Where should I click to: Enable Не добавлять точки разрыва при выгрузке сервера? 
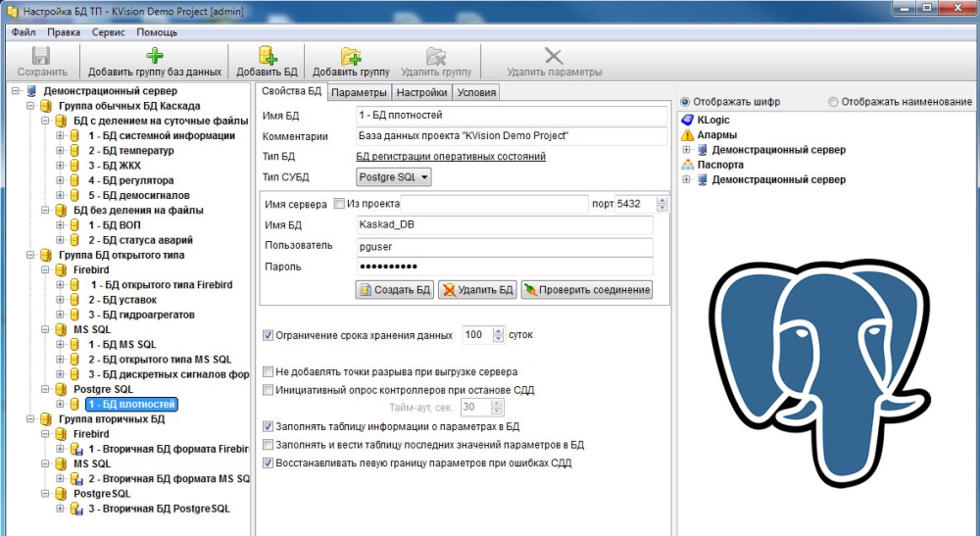click(268, 372)
